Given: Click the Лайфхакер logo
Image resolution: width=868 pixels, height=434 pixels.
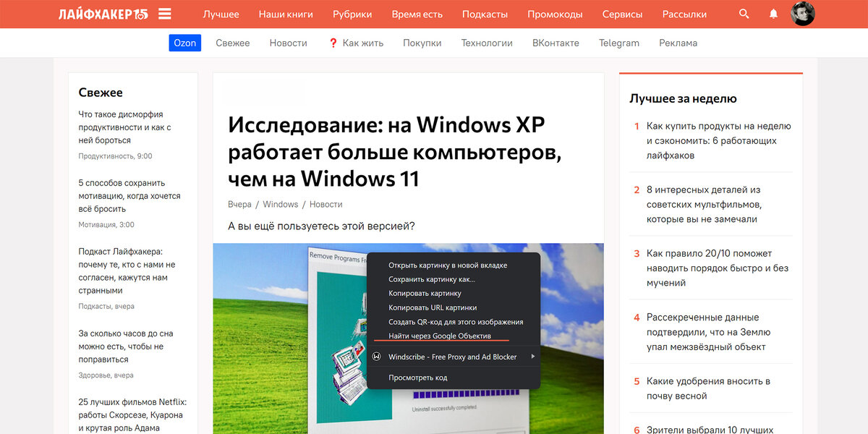Looking at the screenshot, I should click(103, 14).
